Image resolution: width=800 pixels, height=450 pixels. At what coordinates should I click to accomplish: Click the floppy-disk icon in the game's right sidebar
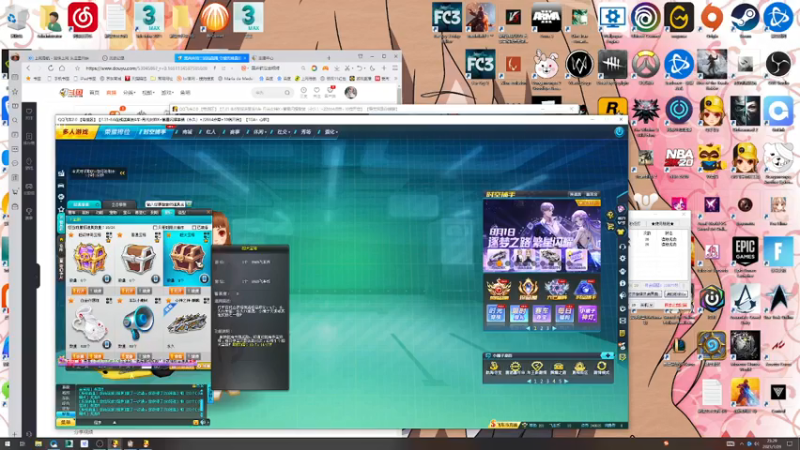622,321
